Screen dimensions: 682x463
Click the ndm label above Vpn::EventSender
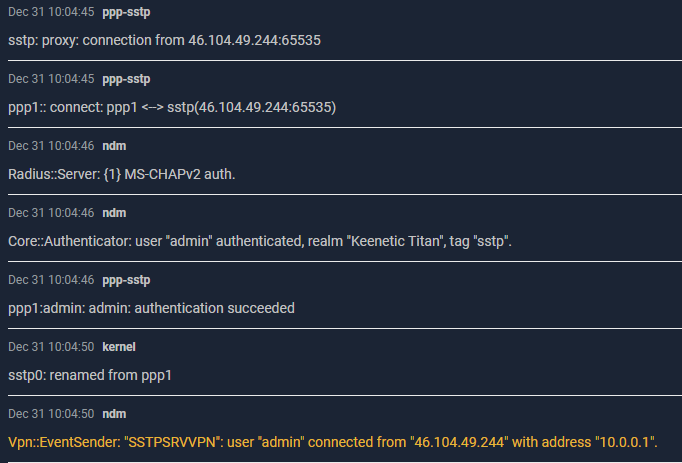point(114,414)
